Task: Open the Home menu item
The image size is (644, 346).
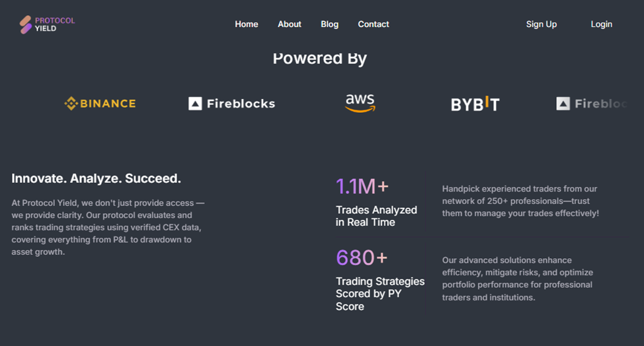Action: pos(247,24)
